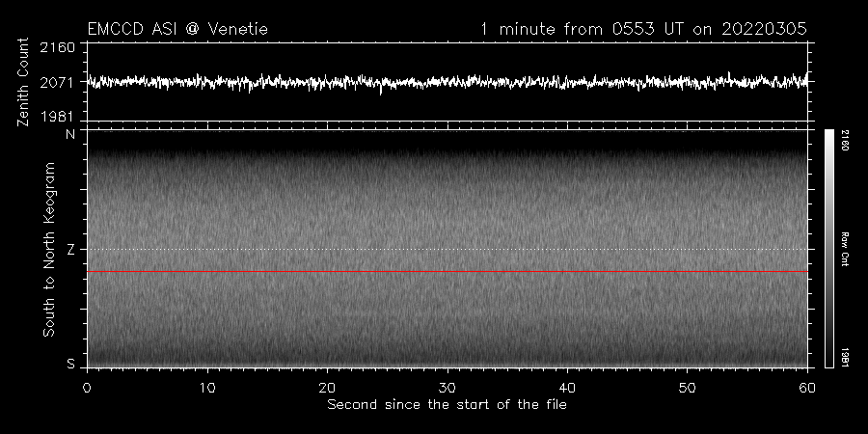Image resolution: width=868 pixels, height=434 pixels.
Task: Click the 1981 tick label on zenith axis
Action: (x=58, y=117)
